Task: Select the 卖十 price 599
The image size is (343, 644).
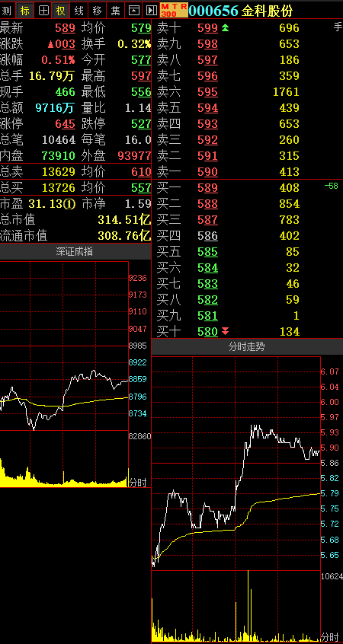Action: [207, 28]
